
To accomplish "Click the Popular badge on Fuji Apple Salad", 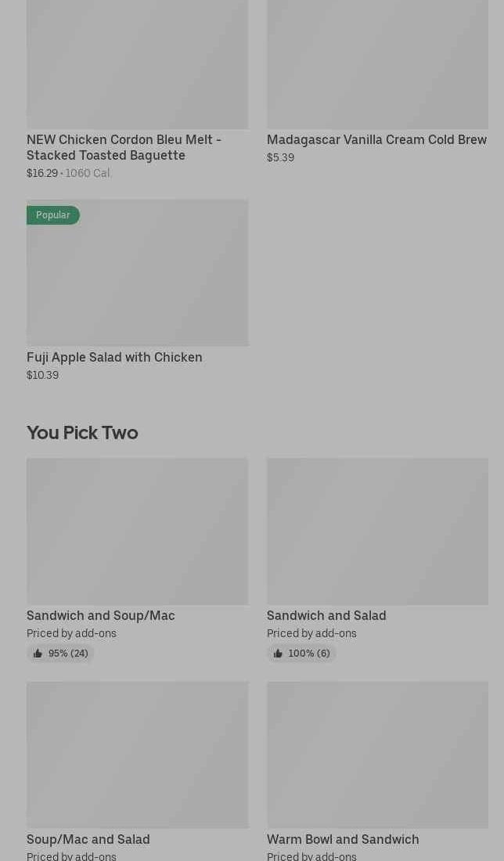I will pyautogui.click(x=53, y=215).
